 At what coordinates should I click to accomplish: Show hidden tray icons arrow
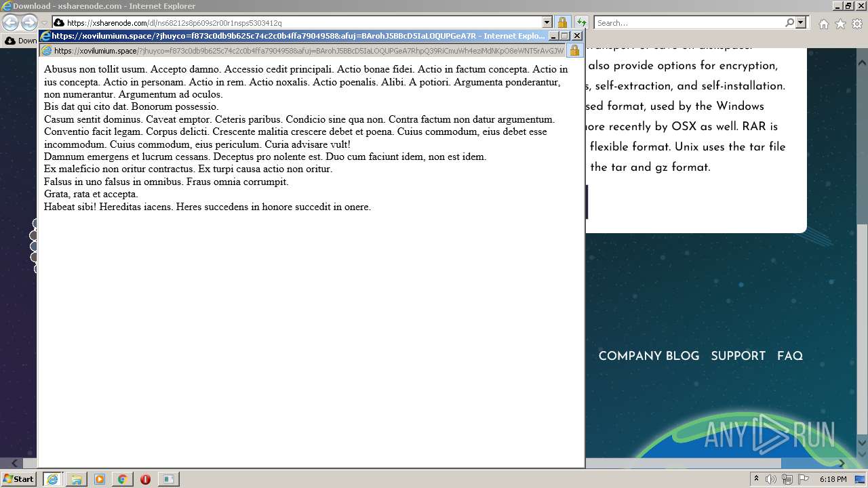pyautogui.click(x=756, y=479)
